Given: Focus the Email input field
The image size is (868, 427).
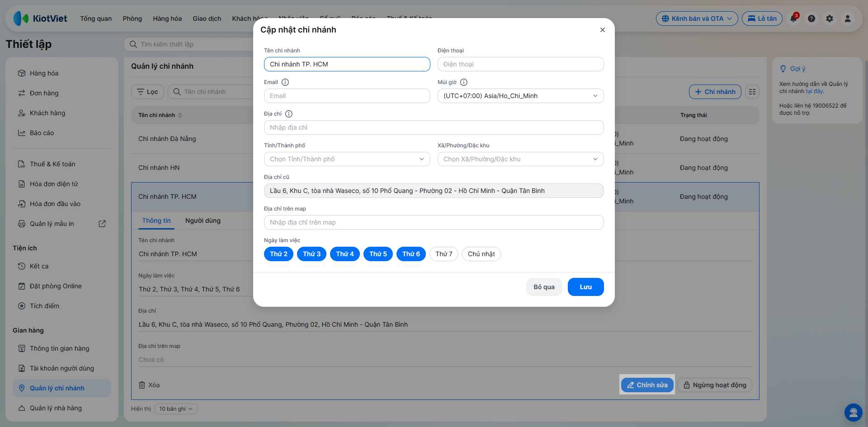Looking at the screenshot, I should tap(347, 96).
